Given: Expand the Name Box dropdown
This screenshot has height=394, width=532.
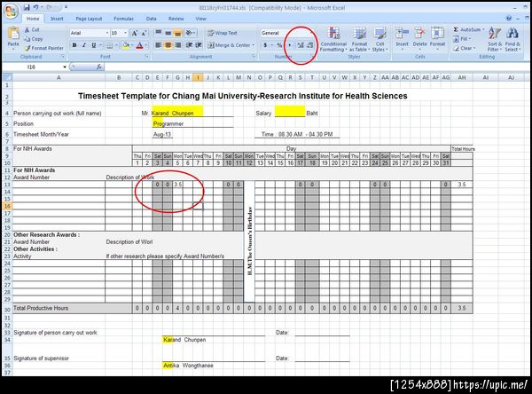Looking at the screenshot, I should [x=65, y=67].
